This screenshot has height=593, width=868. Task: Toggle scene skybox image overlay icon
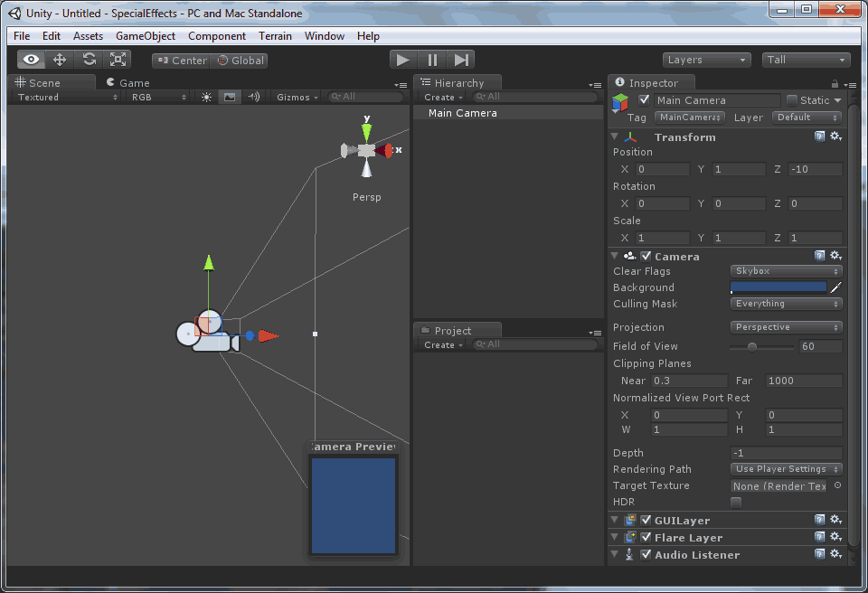click(x=229, y=98)
